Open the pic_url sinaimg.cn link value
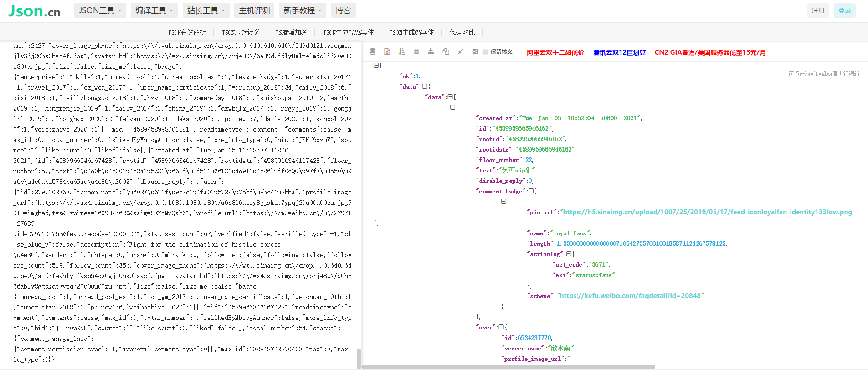 (707, 212)
